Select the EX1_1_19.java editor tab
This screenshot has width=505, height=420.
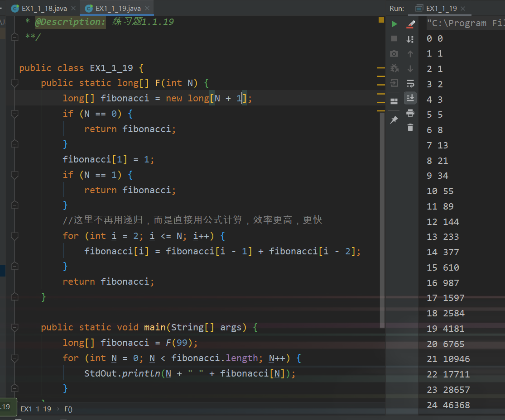(x=118, y=8)
